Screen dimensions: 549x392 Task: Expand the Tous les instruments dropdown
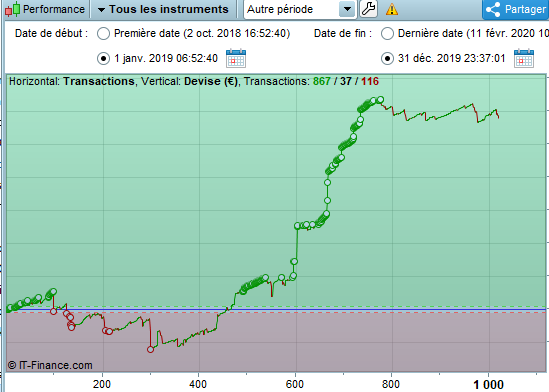pos(163,9)
